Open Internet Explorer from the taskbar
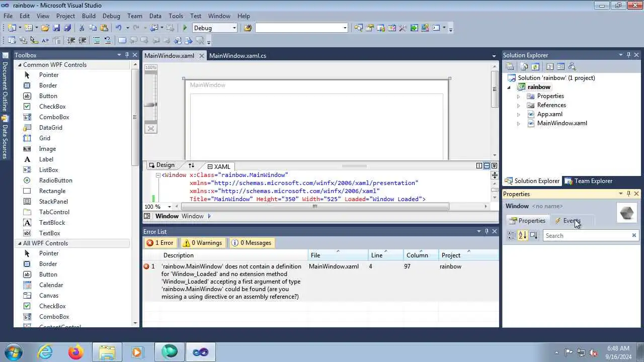 coord(46,352)
